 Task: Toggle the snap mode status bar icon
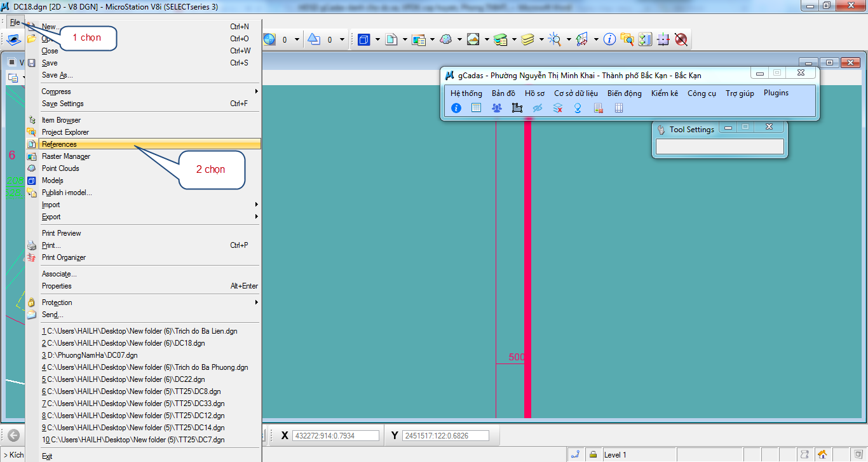pos(576,454)
